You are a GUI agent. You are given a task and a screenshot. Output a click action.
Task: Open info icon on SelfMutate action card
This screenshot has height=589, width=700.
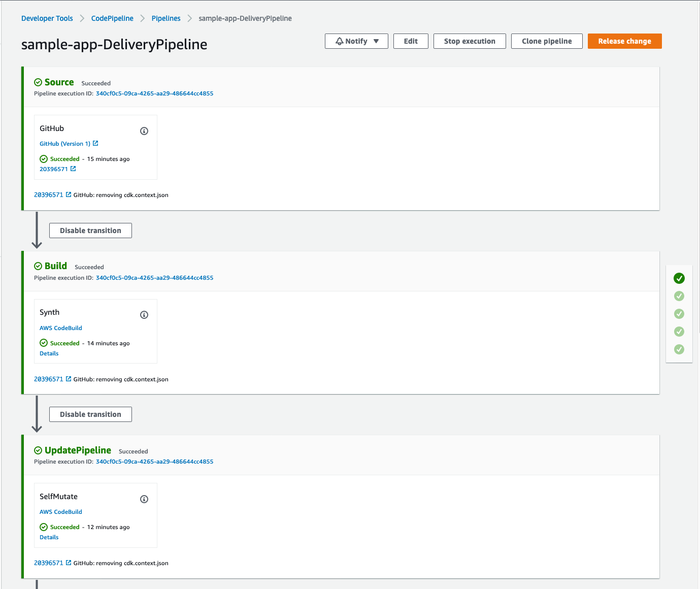144,499
